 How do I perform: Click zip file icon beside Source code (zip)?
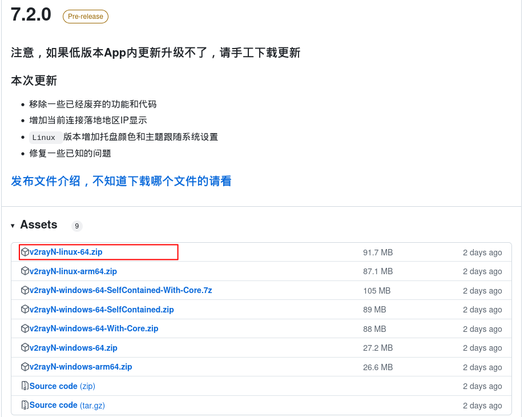pos(25,386)
